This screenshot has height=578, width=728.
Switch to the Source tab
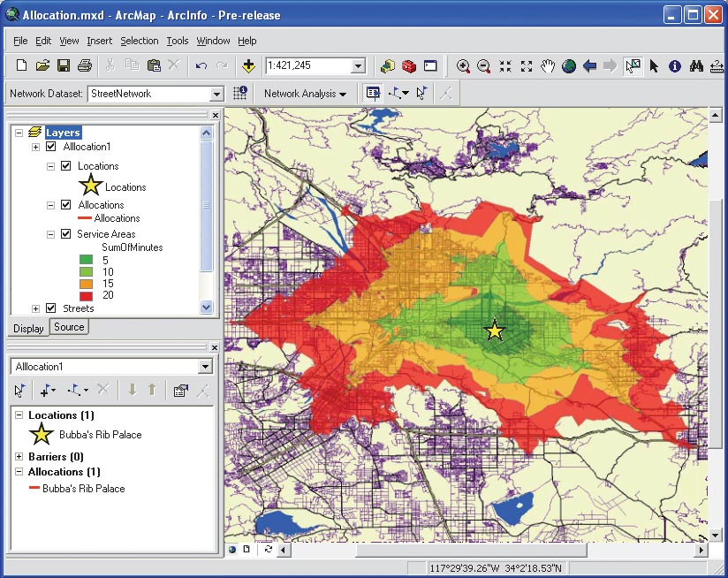click(69, 327)
